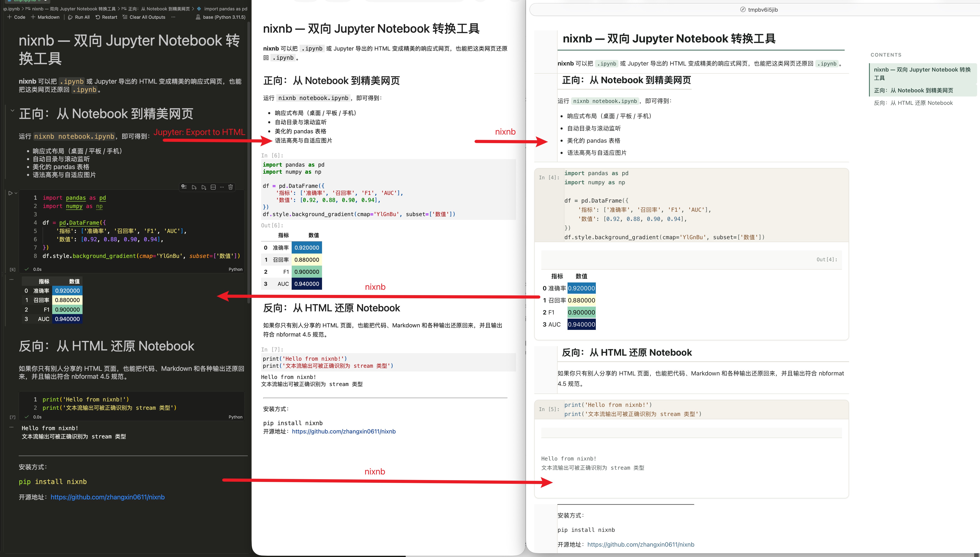Viewport: 980px width, 557px height.
Task: Click '自动目录与滚动监听' bullet in nixnb page
Action: 594,129
